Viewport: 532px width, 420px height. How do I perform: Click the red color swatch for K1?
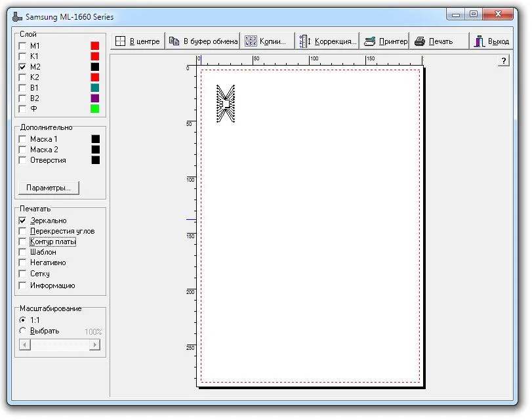(x=95, y=56)
